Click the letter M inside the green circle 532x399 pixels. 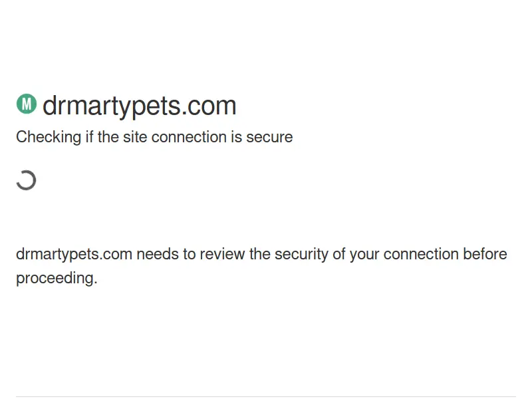(x=26, y=104)
